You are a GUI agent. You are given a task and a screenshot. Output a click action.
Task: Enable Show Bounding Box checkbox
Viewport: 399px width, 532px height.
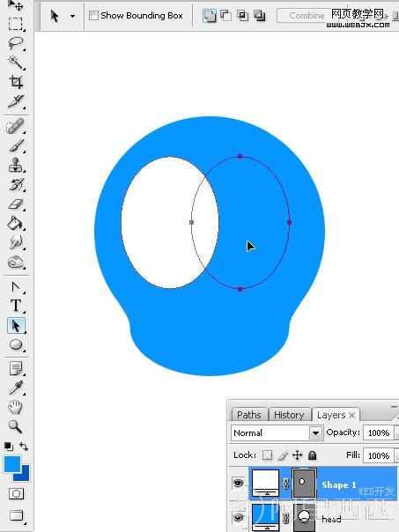click(x=93, y=15)
